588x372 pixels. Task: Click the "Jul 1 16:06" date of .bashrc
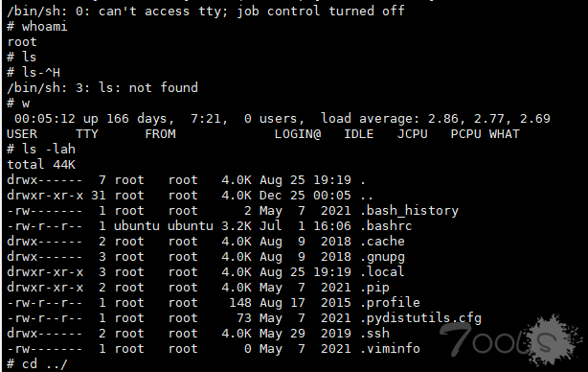point(305,226)
